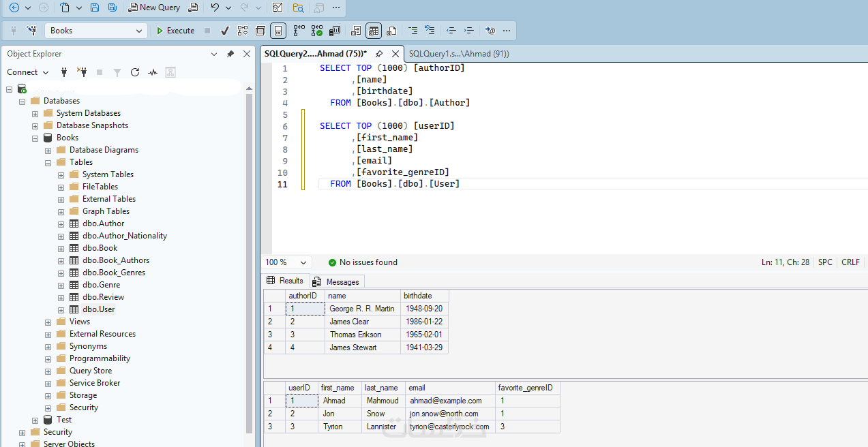868x447 pixels.
Task: Click the Parse query checkmark icon
Action: pyautogui.click(x=225, y=31)
